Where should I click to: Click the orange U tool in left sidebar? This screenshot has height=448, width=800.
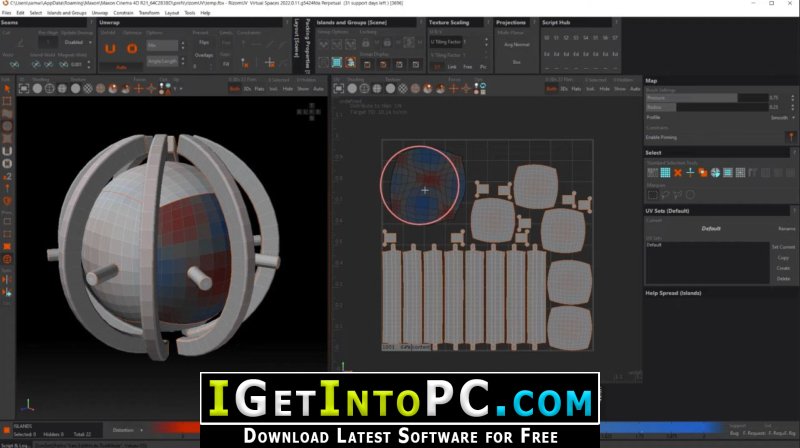point(7,151)
